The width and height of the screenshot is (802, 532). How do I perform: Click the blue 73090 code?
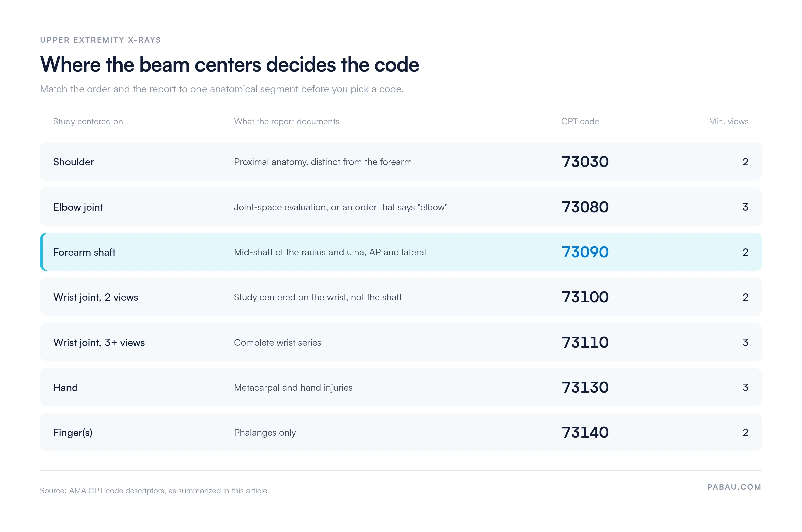(x=585, y=252)
